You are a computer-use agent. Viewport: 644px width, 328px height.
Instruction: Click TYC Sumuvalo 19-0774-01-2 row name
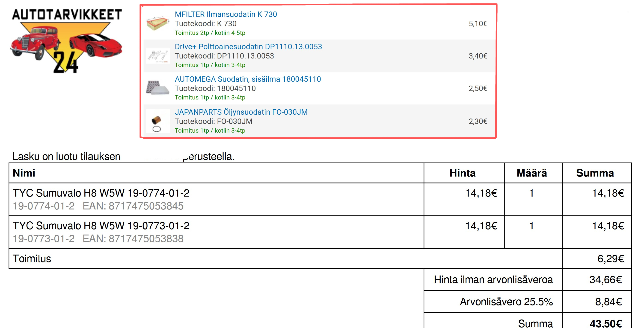coord(101,193)
